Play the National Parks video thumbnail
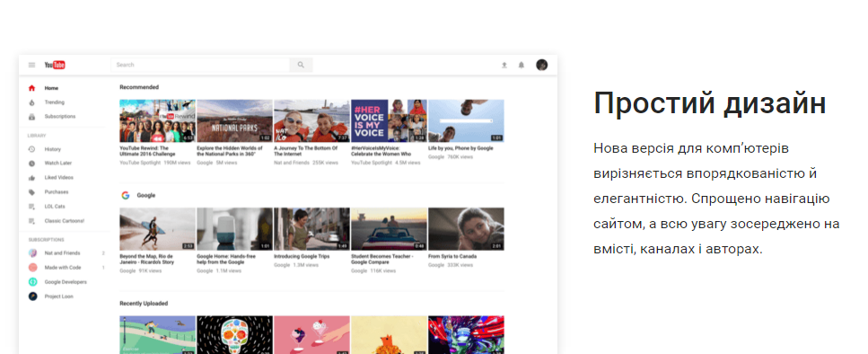The image size is (868, 354). [x=234, y=120]
